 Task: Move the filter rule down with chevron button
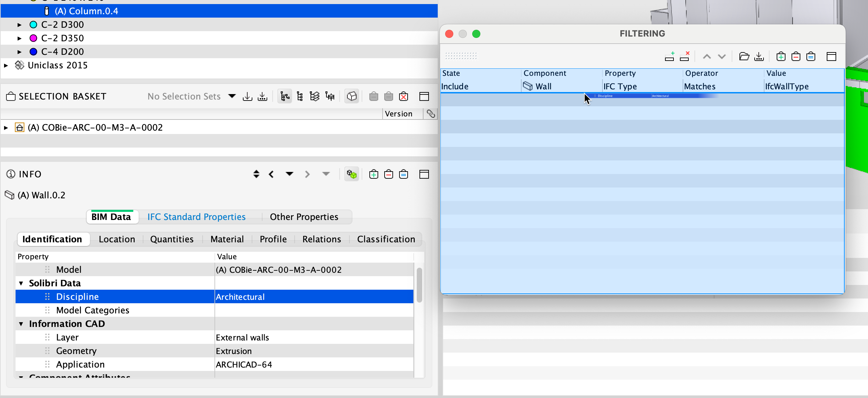(722, 56)
